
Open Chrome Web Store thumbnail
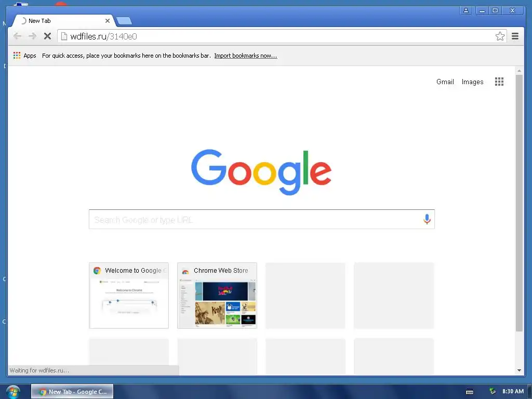click(217, 296)
